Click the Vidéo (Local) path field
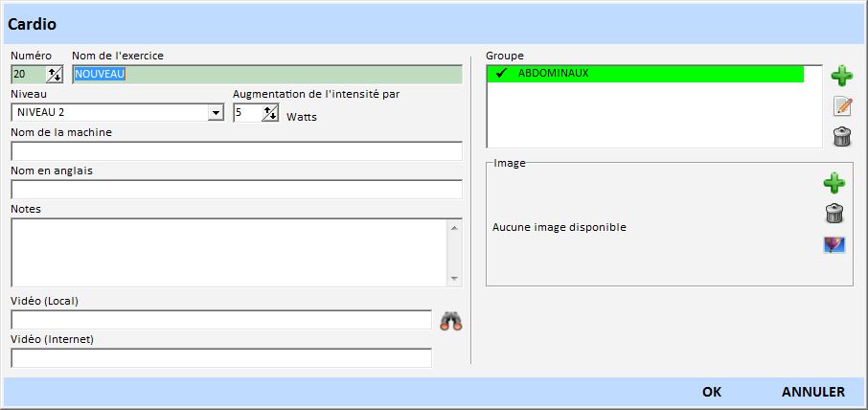The height and width of the screenshot is (410, 868). point(220,320)
